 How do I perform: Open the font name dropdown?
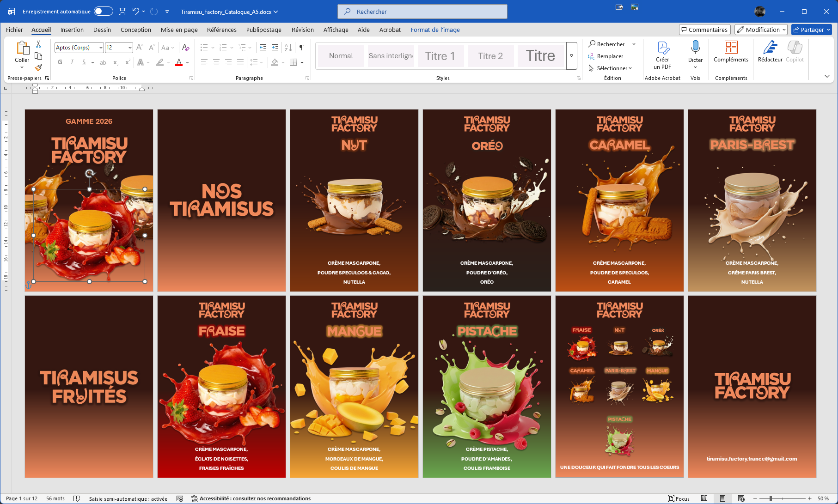tap(101, 48)
